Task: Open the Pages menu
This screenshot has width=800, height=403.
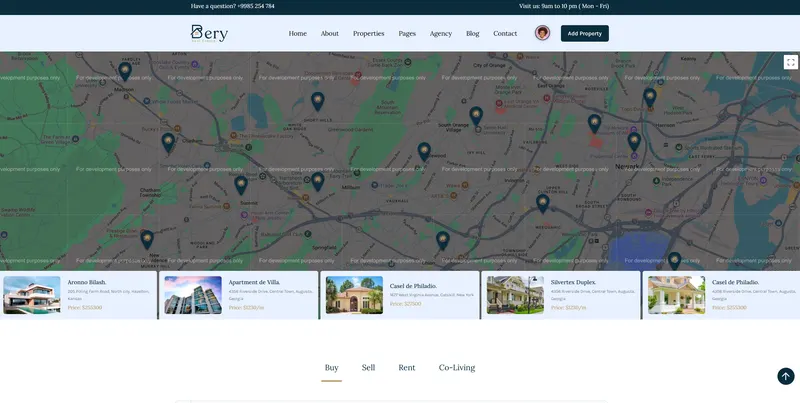Action: [407, 34]
